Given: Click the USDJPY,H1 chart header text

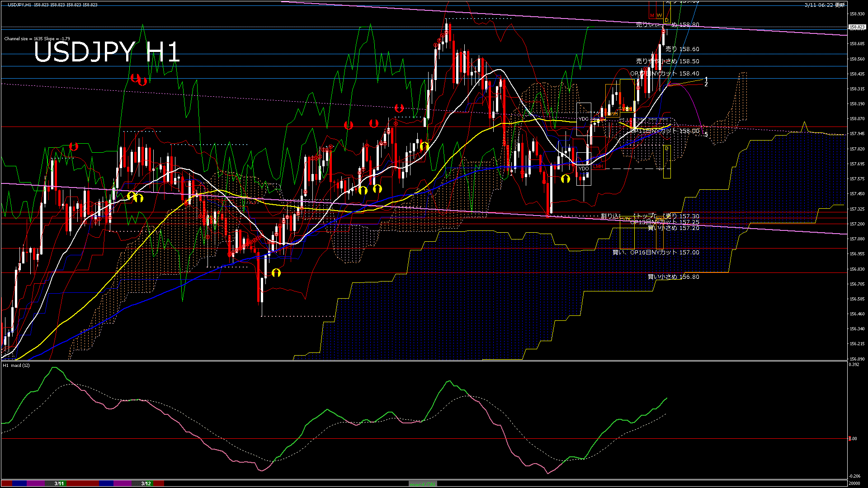Looking at the screenshot, I should [19, 5].
